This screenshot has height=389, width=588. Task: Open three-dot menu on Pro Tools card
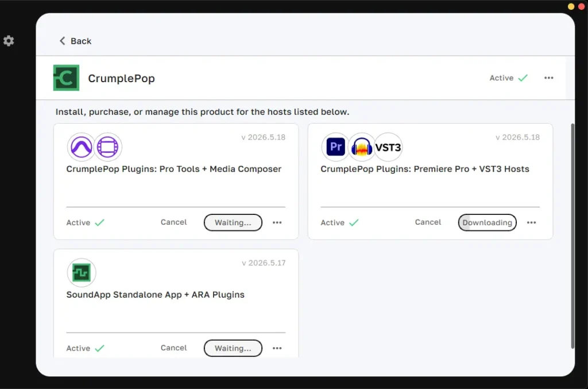tap(277, 222)
